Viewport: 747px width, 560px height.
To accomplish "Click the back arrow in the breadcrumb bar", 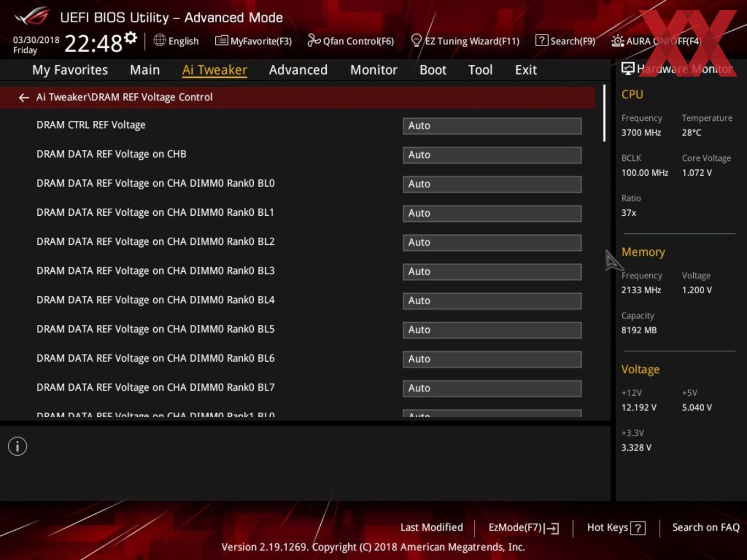I will [x=24, y=97].
